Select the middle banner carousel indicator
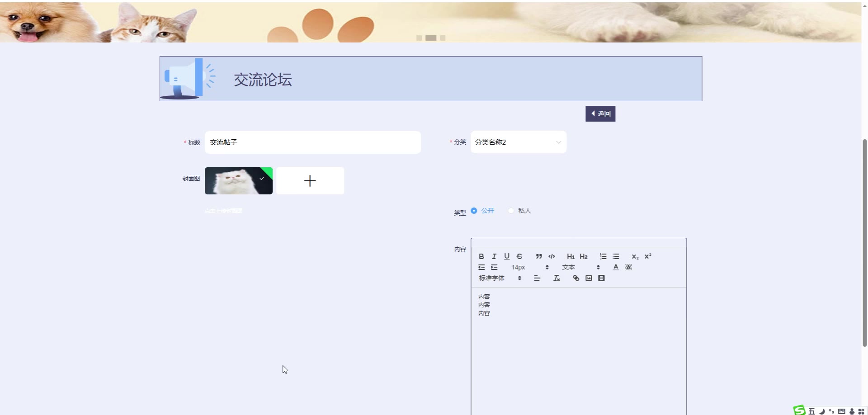Screen dimensions: 868x415 [431, 38]
